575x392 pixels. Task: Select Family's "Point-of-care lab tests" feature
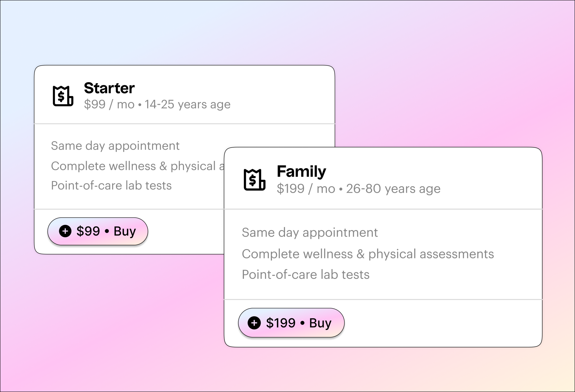[305, 275]
